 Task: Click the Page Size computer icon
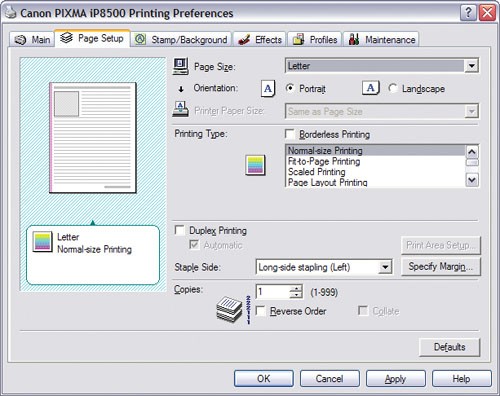[x=180, y=66]
